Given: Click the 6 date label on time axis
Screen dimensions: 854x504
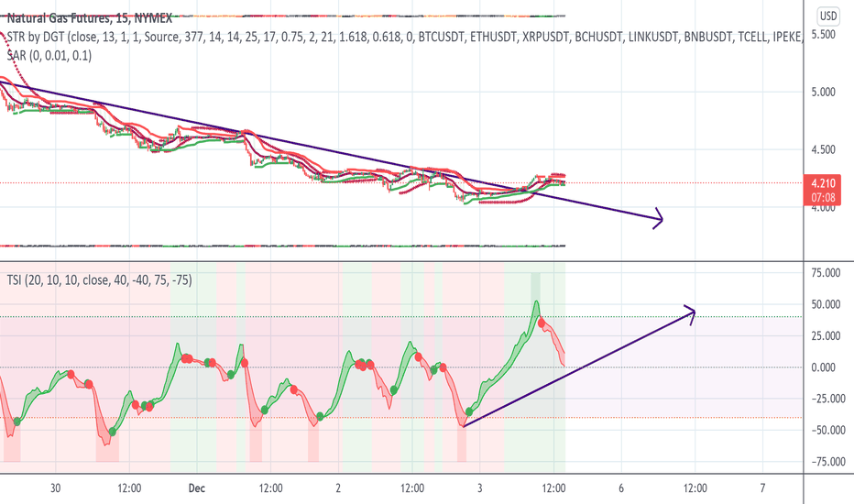Looking at the screenshot, I should (x=621, y=488).
